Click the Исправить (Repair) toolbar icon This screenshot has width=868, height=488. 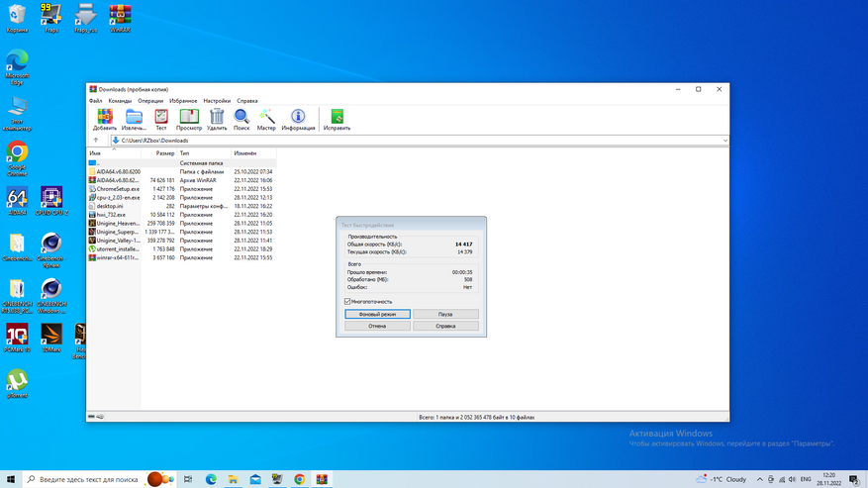(337, 119)
